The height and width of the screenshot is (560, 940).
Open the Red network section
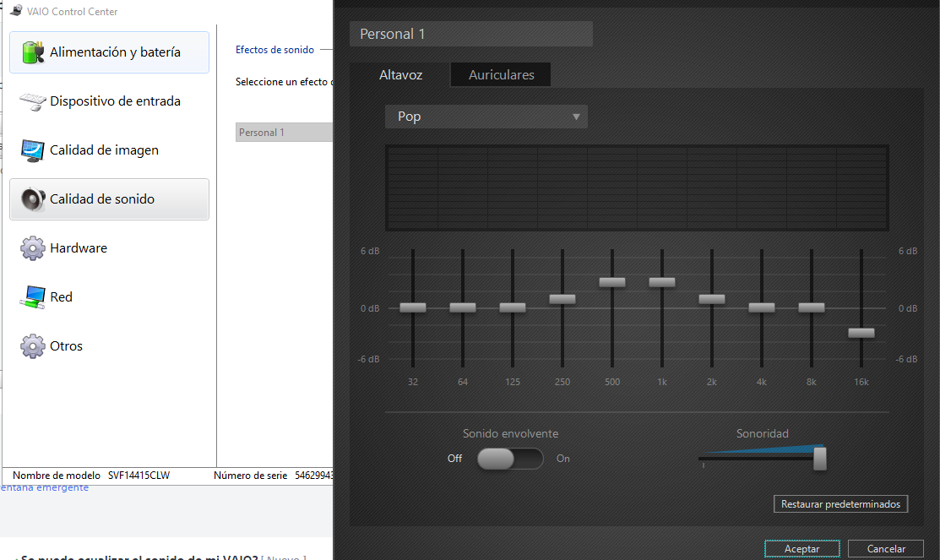click(109, 296)
